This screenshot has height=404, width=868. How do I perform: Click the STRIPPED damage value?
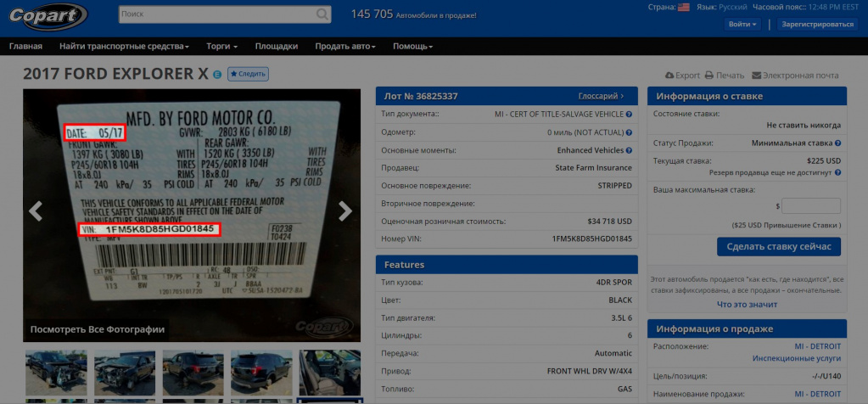(615, 185)
